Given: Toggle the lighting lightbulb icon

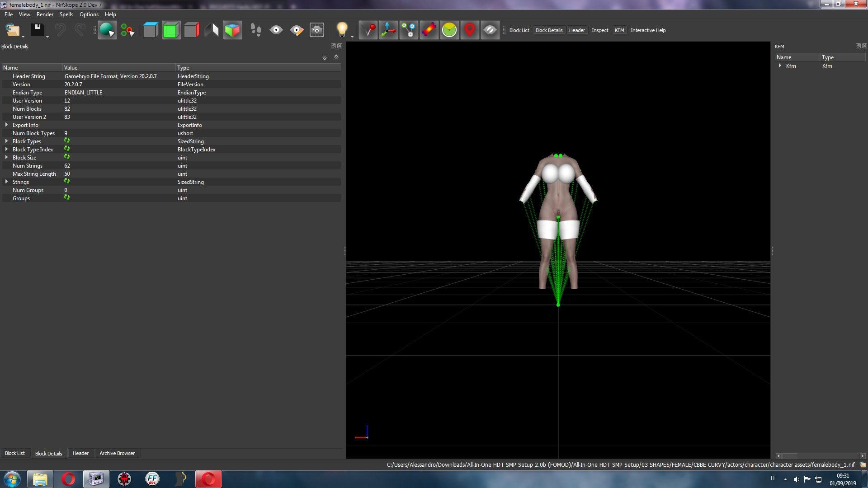Looking at the screenshot, I should coord(342,30).
